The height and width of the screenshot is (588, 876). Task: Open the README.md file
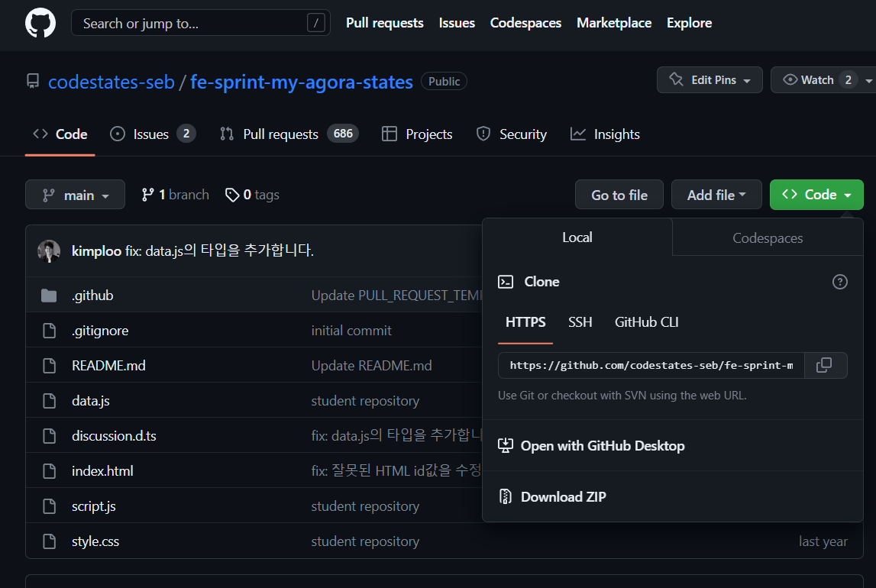point(108,366)
